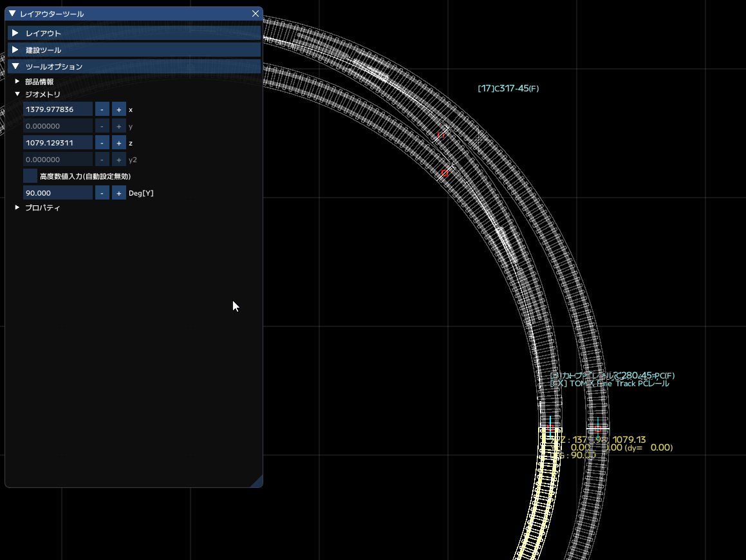This screenshot has height=560, width=746.
Task: Increase y value with plus button
Action: tap(119, 126)
